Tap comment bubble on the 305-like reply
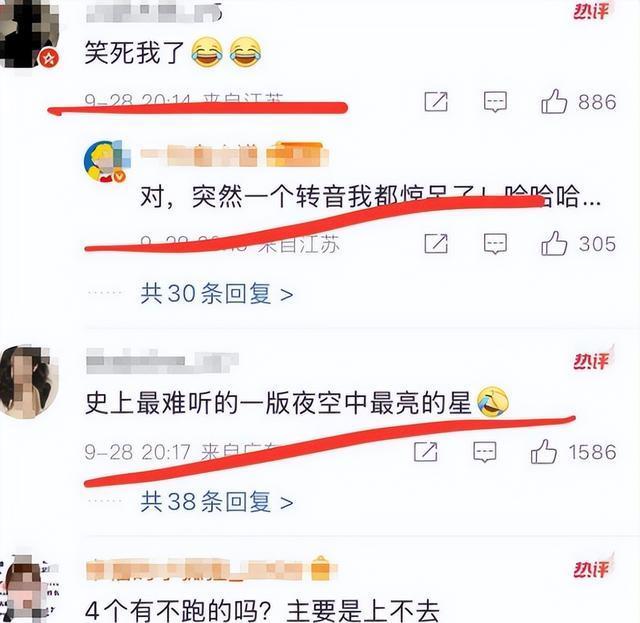640x623 pixels. 495,244
